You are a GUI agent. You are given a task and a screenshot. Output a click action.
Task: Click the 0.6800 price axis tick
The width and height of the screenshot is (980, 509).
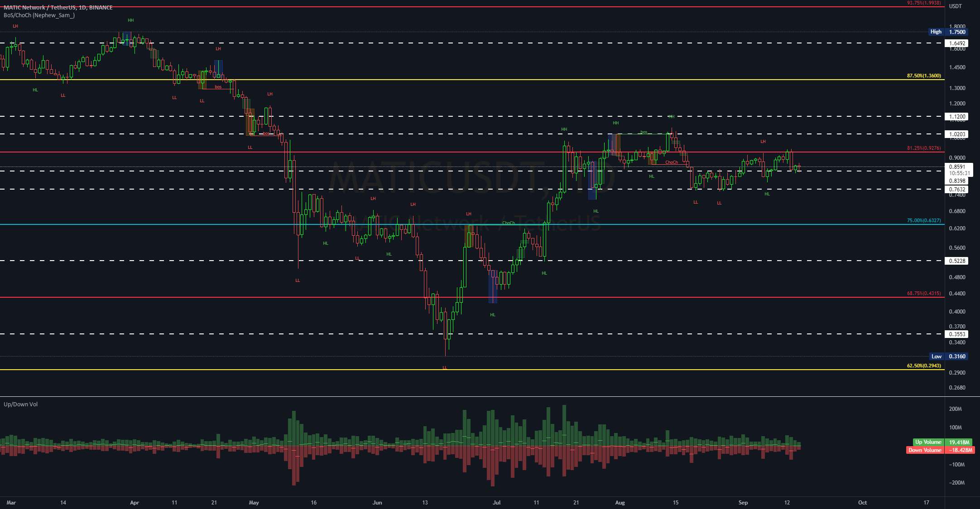[x=957, y=211]
